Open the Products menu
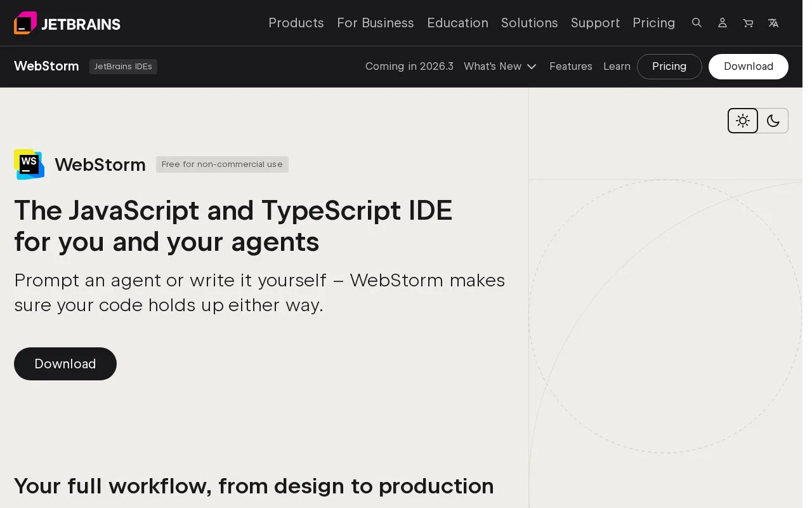 coord(296,23)
